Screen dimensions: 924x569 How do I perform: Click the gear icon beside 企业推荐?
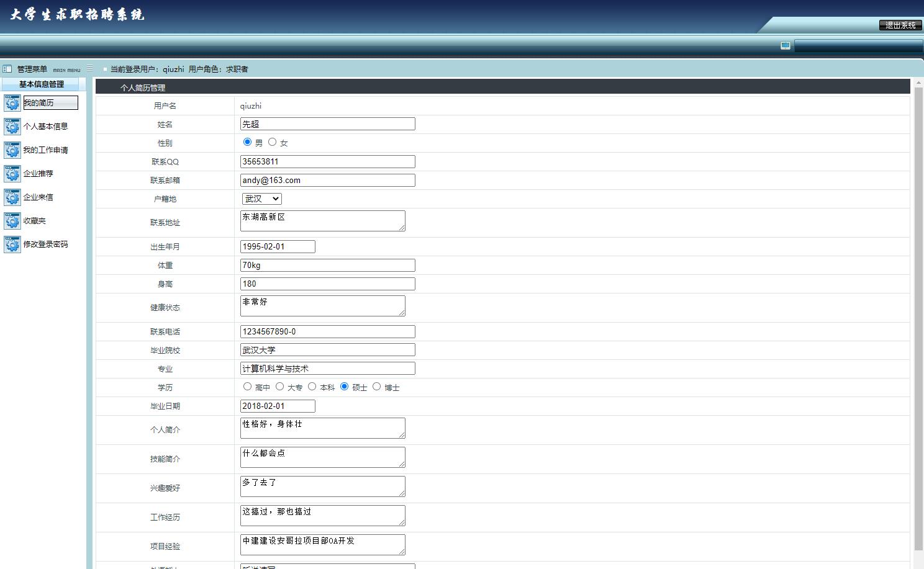12,174
